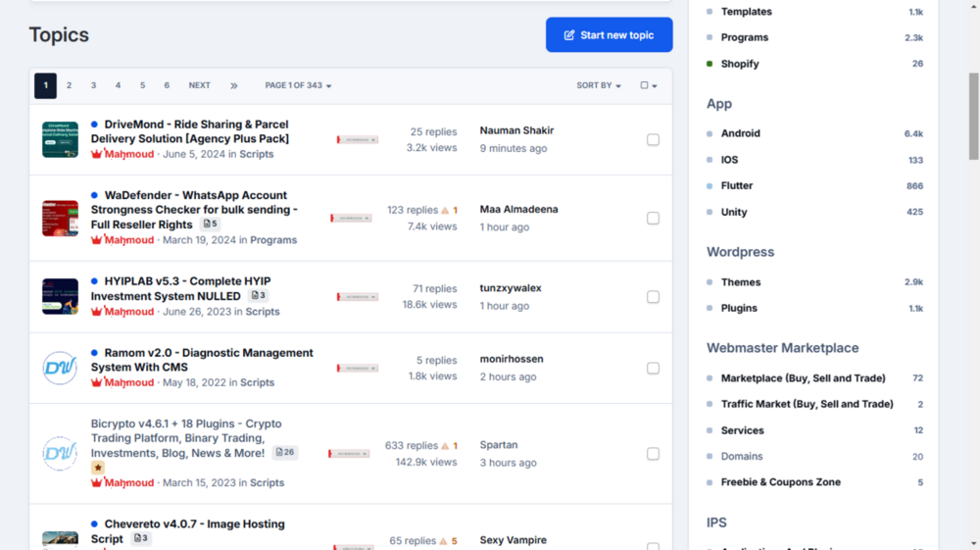This screenshot has width=980, height=550.
Task: Open Marketplace (Buy, Sell and Trade)
Action: (x=804, y=378)
